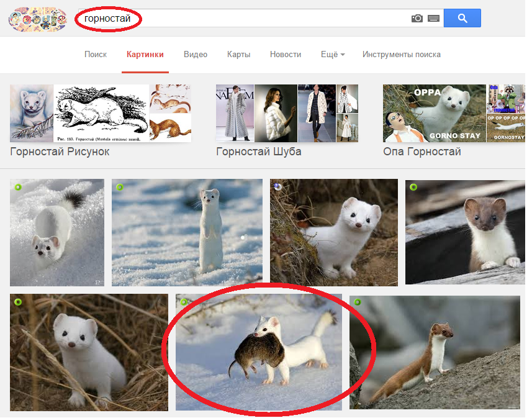Expand the Ещё dropdown menu
The width and height of the screenshot is (532, 418).
(x=333, y=55)
